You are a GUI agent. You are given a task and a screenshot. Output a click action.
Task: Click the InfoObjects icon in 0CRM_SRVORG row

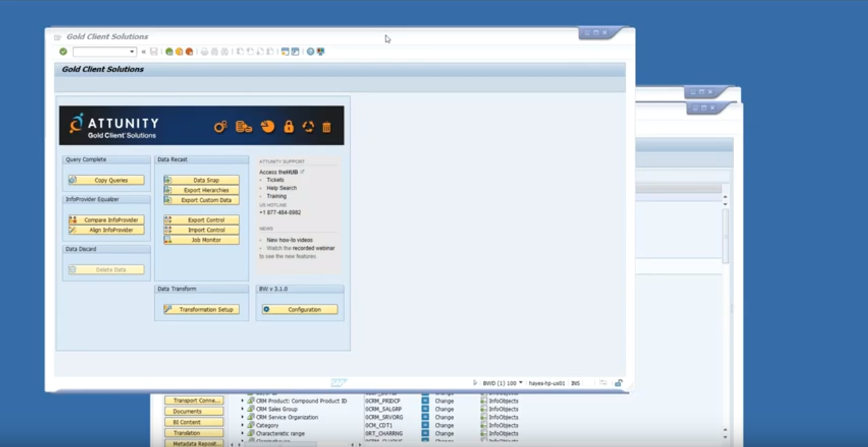(484, 417)
